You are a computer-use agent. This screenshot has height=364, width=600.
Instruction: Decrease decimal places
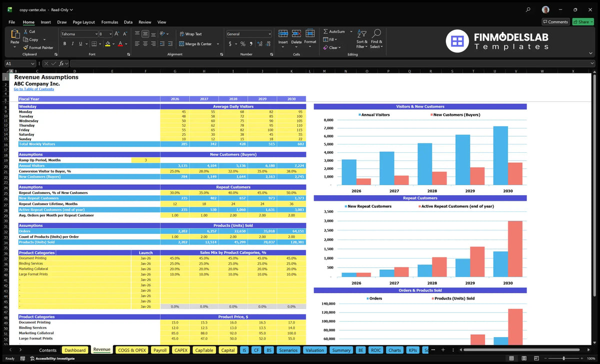click(268, 44)
